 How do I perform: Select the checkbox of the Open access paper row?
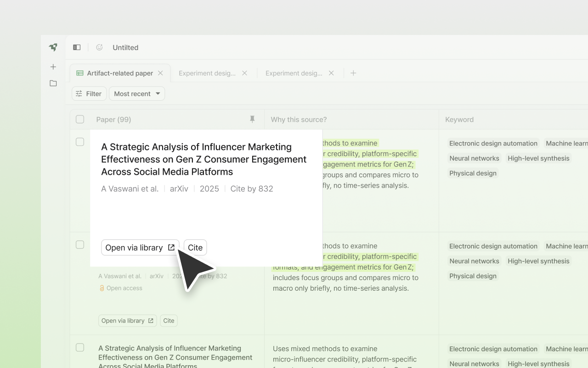(x=80, y=245)
